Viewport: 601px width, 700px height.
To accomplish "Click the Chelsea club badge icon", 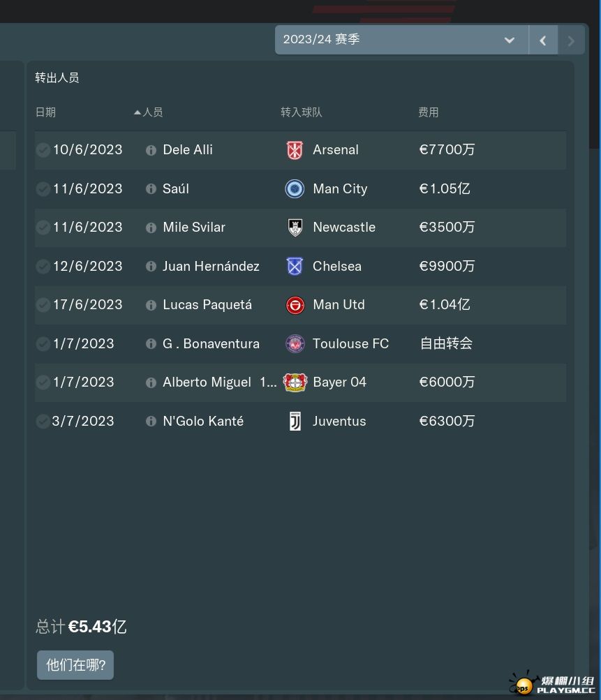I will [x=295, y=267].
